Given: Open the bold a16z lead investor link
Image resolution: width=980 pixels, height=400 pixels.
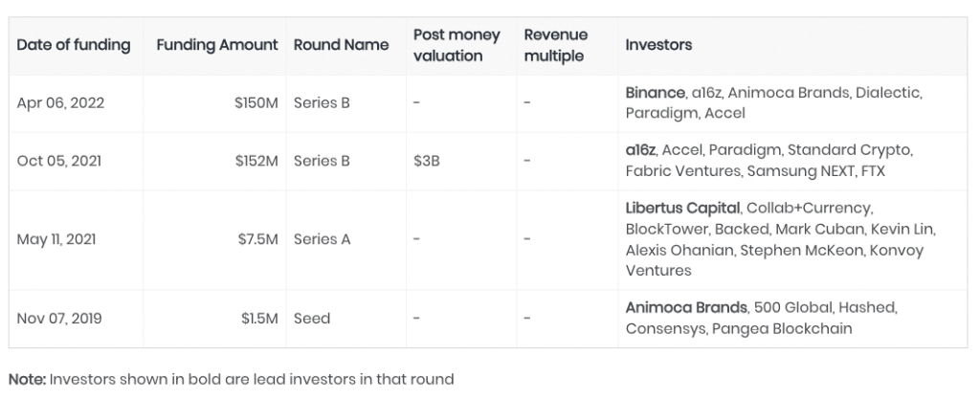Looking at the screenshot, I should [640, 150].
